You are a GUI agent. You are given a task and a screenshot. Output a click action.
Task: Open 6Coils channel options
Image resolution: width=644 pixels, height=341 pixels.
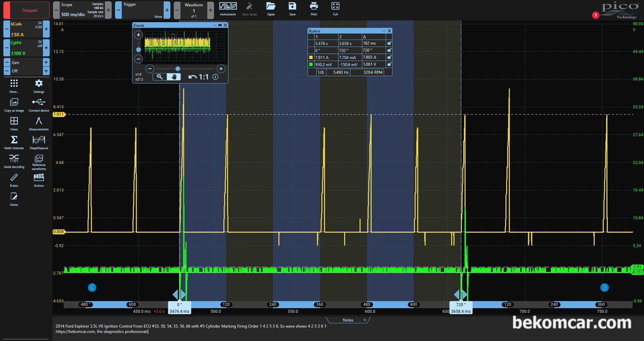click(x=26, y=29)
